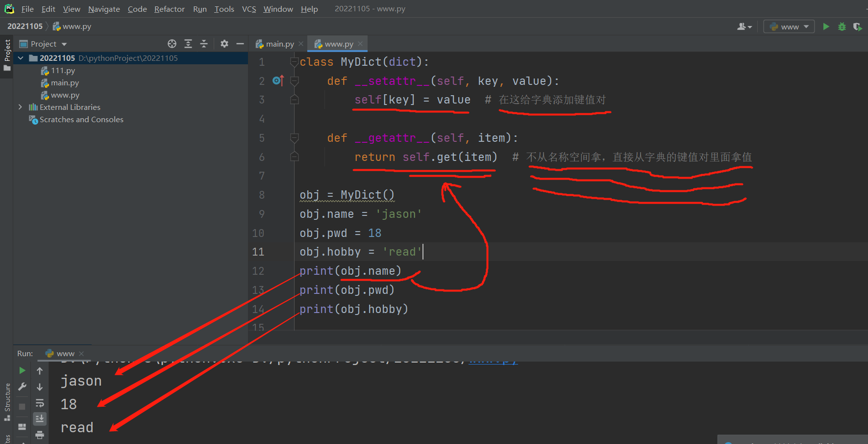Screen dimensions: 868x444
Task: Click 20221105 in the navigation breadcrumb
Action: click(x=25, y=26)
